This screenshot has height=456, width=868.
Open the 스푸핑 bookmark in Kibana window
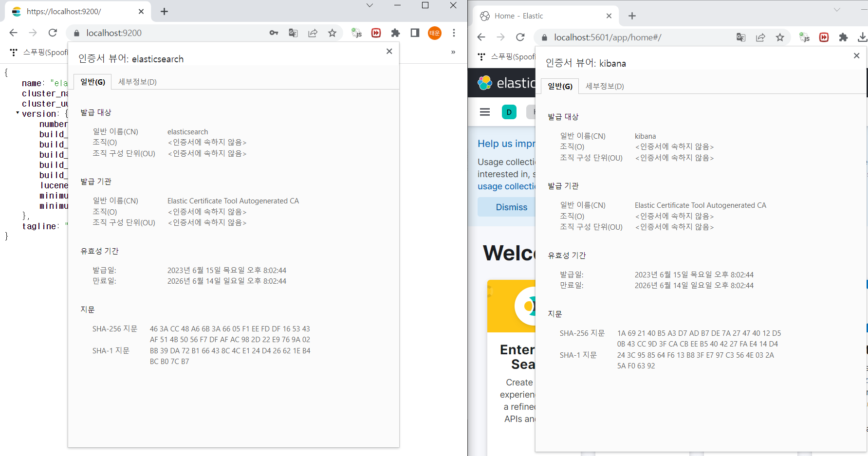coord(507,56)
